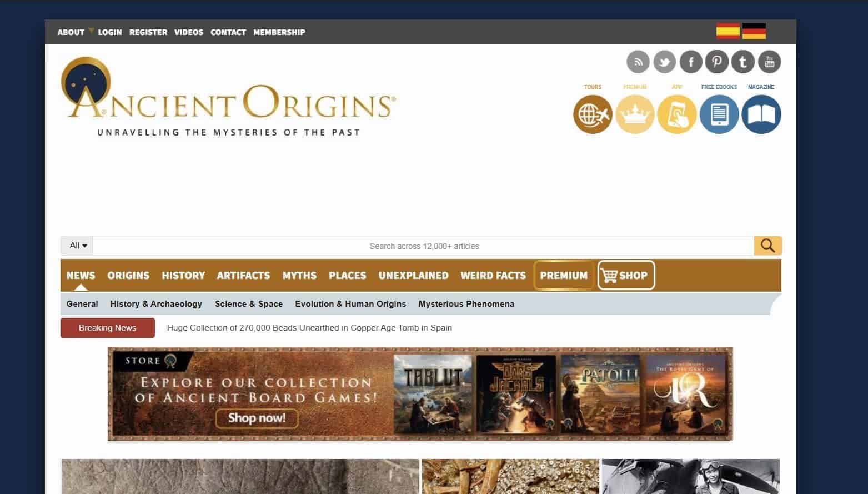
Task: Select the Artifacts menu tab
Action: click(243, 275)
